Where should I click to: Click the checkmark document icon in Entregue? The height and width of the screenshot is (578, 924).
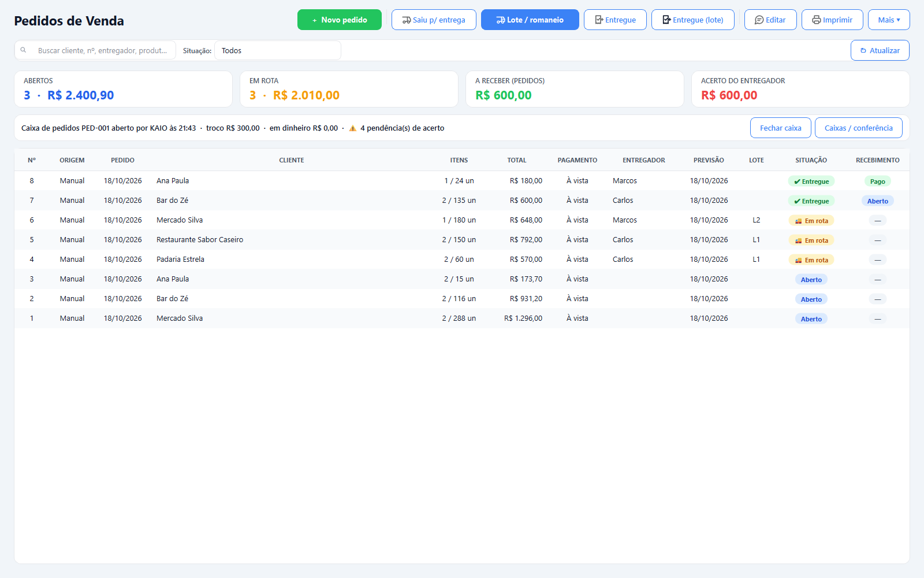click(x=599, y=20)
